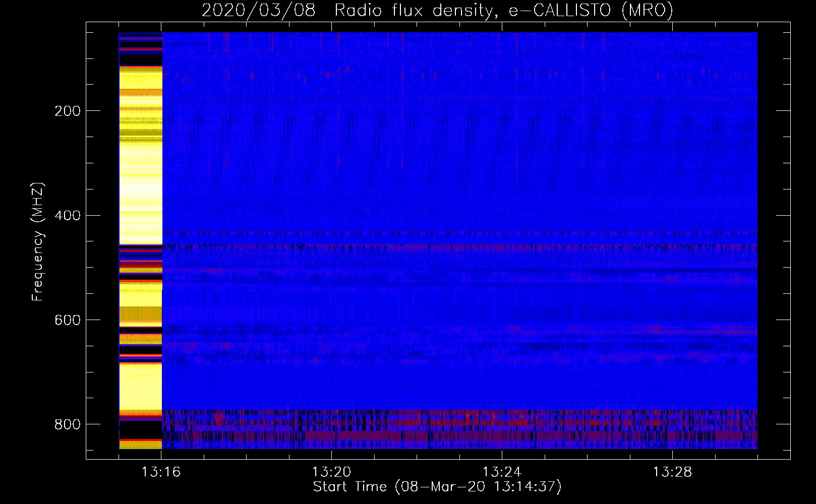
Task: Click the '200' frequency tick label
Action: pyautogui.click(x=68, y=111)
